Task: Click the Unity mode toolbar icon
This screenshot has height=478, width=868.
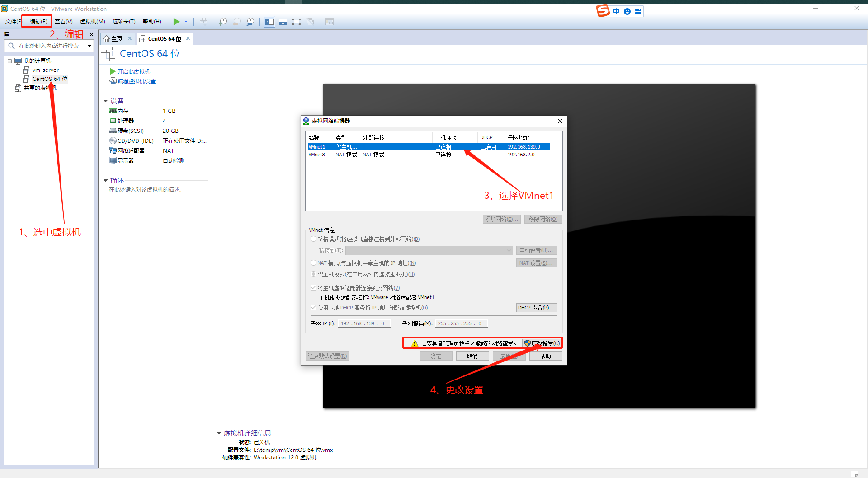Action: [x=310, y=22]
